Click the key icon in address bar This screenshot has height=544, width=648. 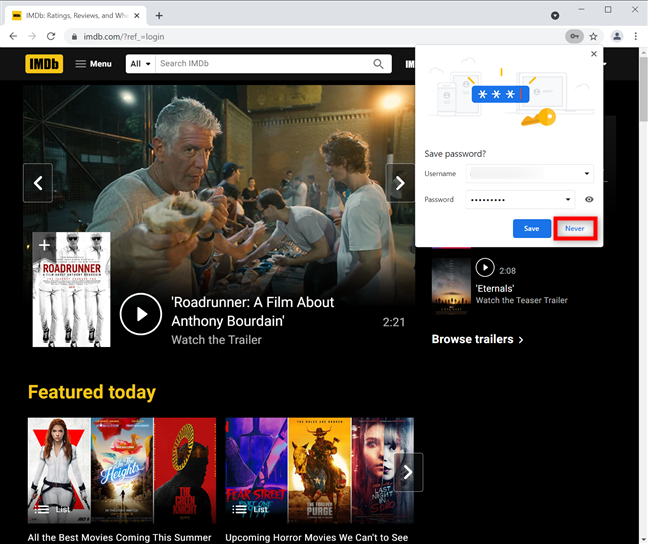pos(574,36)
